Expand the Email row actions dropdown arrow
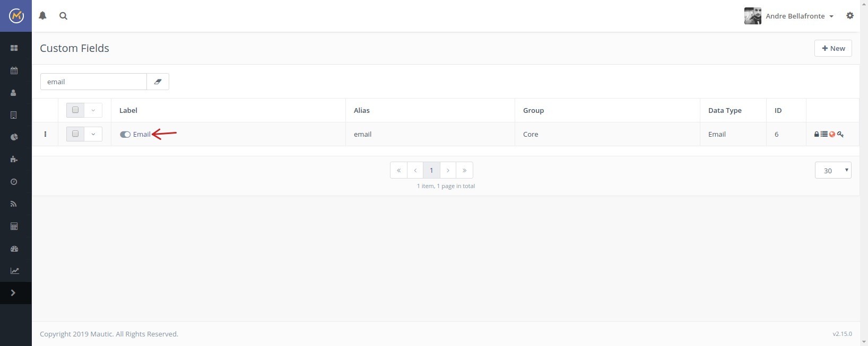The height and width of the screenshot is (346, 868). click(93, 134)
